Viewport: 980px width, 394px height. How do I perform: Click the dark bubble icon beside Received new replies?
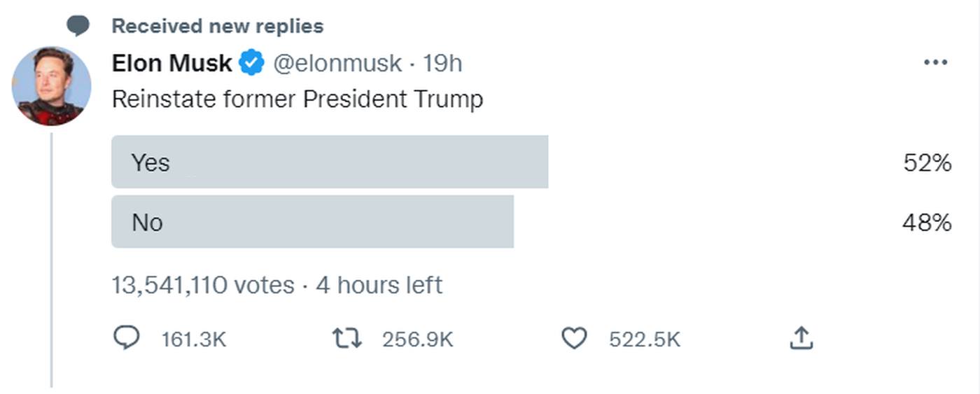[78, 27]
